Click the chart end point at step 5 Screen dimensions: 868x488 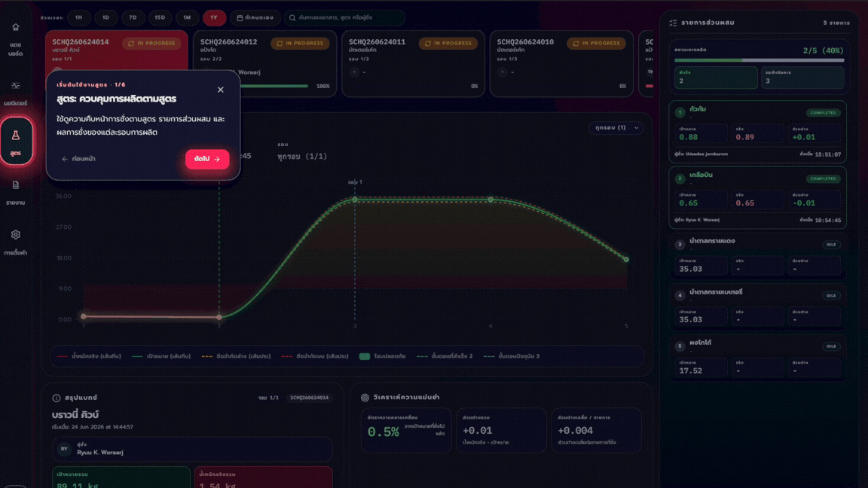tap(626, 259)
